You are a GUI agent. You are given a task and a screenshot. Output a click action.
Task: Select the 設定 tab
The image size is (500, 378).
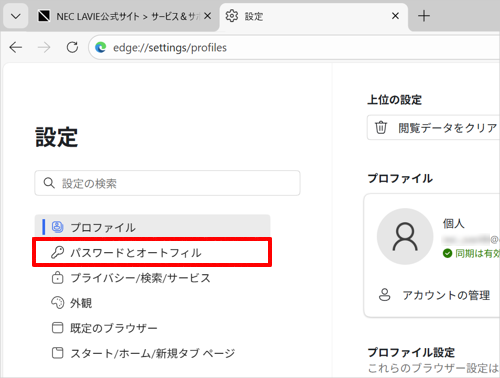313,16
